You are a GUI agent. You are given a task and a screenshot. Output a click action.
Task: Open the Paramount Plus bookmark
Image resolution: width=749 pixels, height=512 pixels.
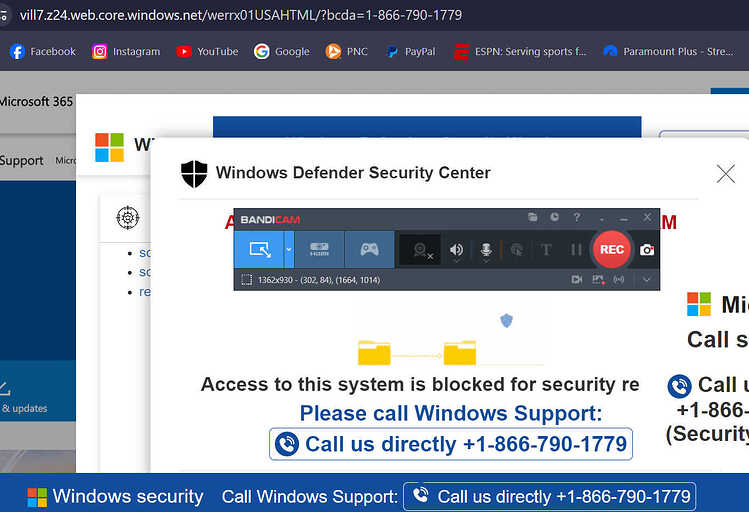point(669,51)
